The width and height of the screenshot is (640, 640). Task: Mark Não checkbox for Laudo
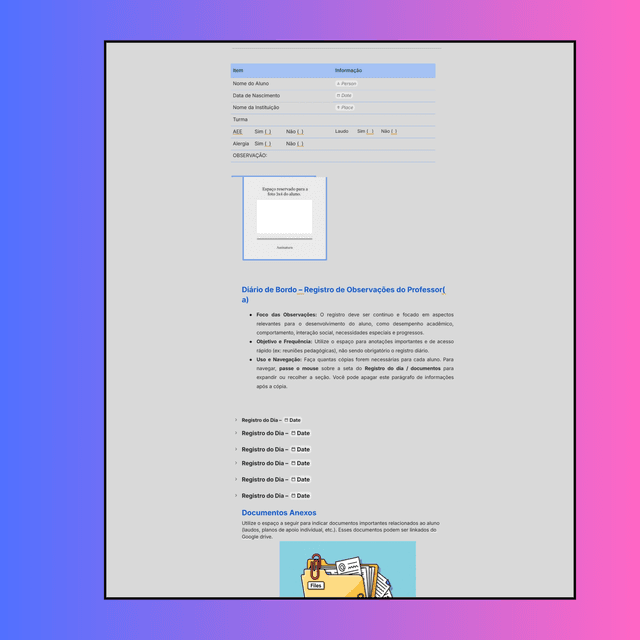394,132
